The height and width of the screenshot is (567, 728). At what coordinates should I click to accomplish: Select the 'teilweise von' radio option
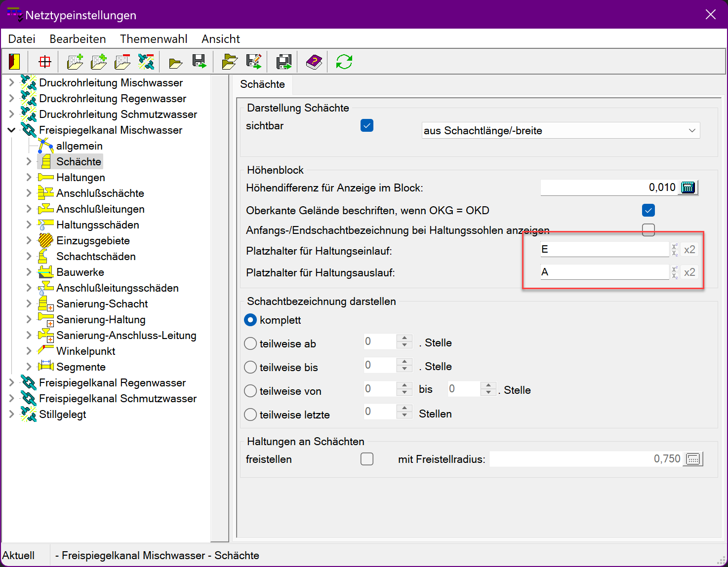(251, 391)
